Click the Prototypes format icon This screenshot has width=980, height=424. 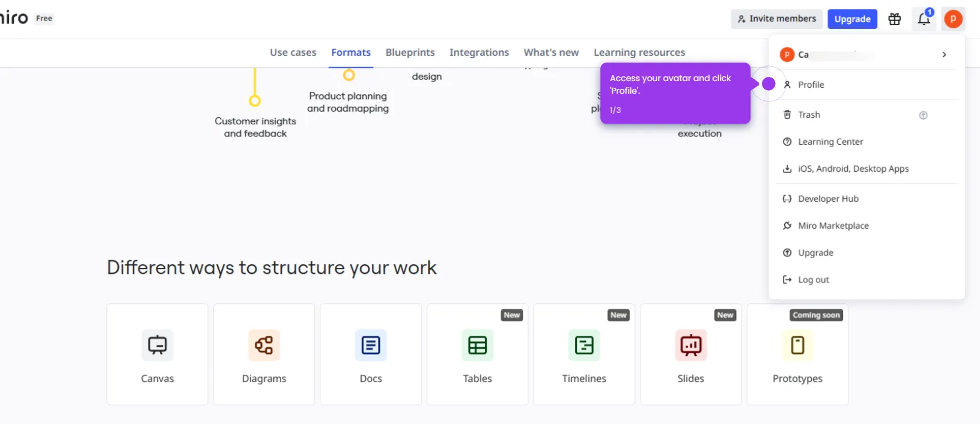[x=797, y=345]
